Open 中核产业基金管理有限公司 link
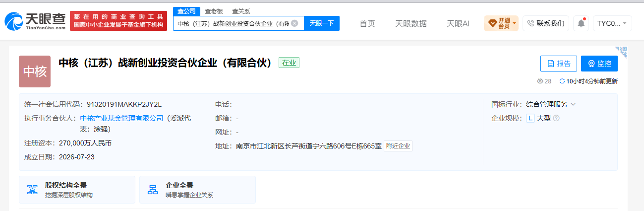The image size is (644, 211). [121, 118]
